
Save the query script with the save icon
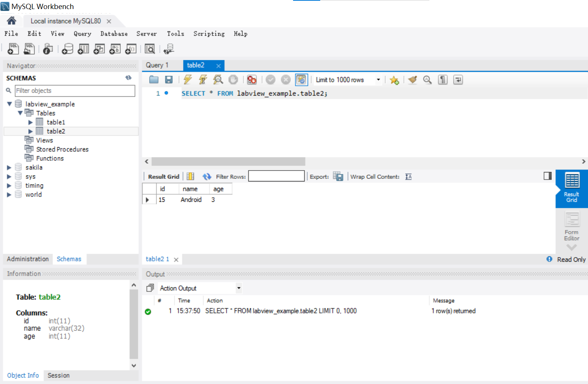(x=169, y=79)
